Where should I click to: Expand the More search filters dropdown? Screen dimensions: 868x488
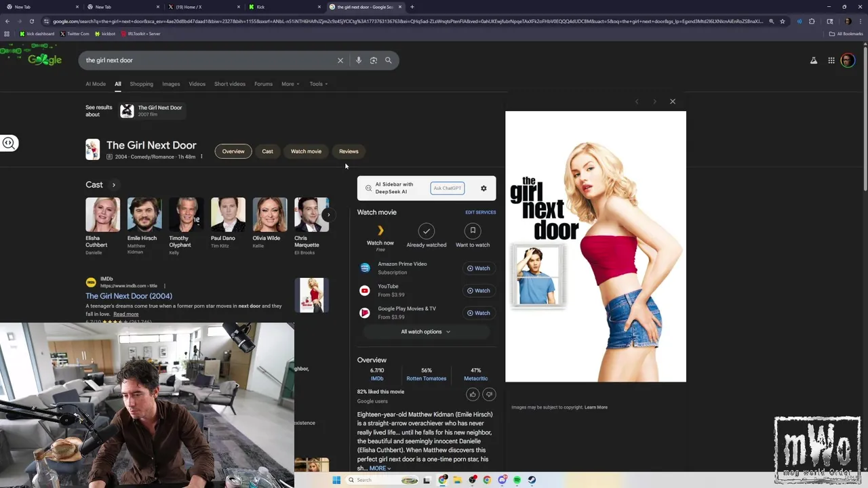[290, 84]
